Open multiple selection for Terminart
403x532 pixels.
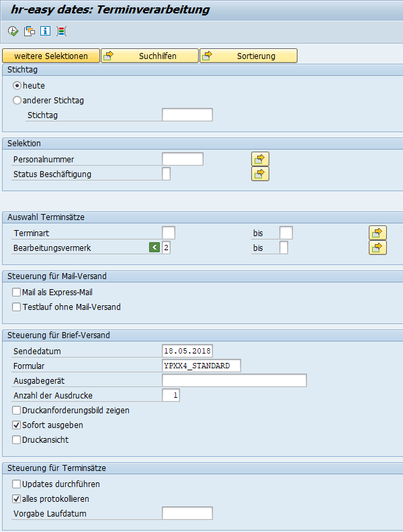[378, 233]
